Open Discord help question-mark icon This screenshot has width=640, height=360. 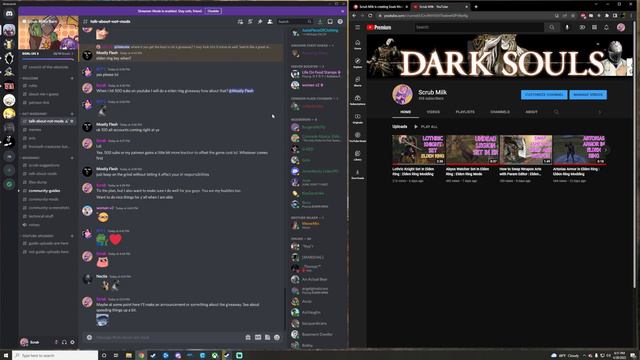(x=340, y=22)
